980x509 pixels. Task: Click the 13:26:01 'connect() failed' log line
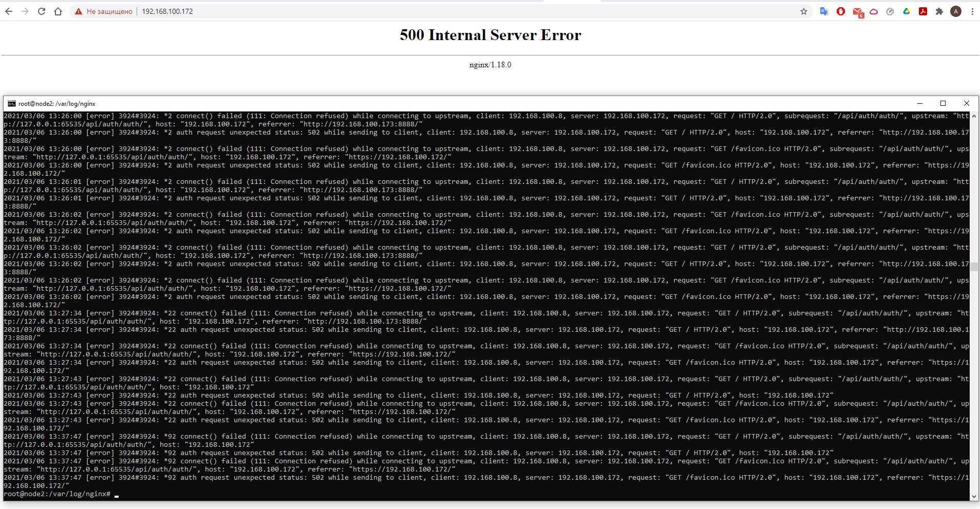(x=486, y=186)
